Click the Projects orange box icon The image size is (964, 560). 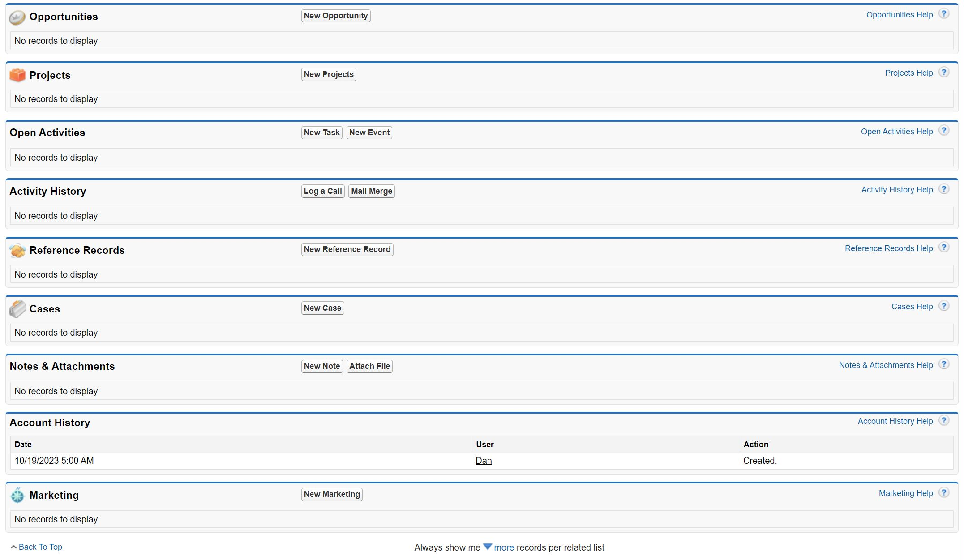pos(17,75)
